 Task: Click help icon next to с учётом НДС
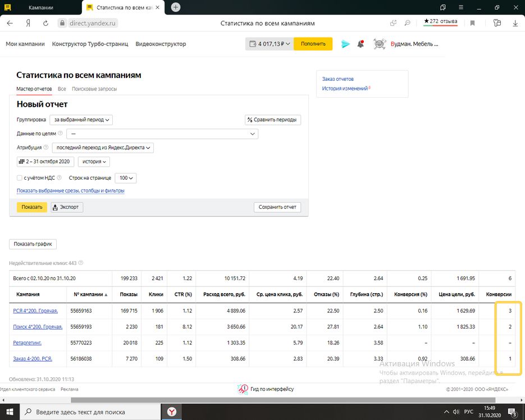[x=60, y=178]
